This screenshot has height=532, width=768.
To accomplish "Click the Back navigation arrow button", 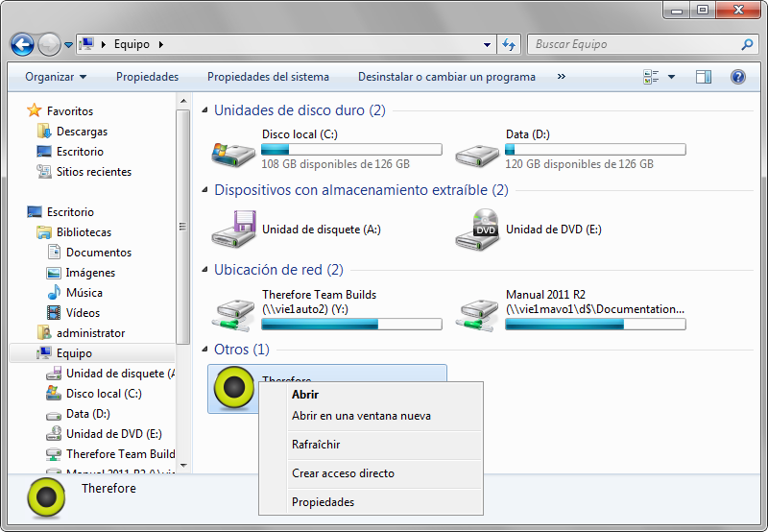I will [x=22, y=44].
